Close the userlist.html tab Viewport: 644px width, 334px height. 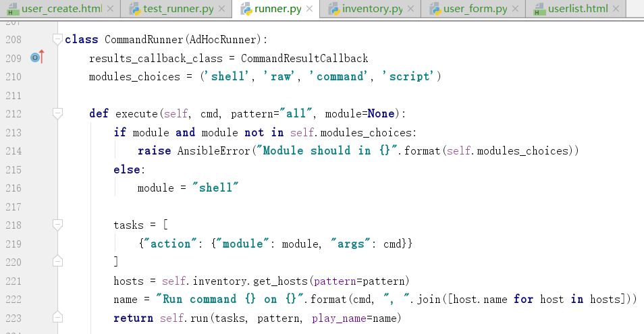point(616,9)
